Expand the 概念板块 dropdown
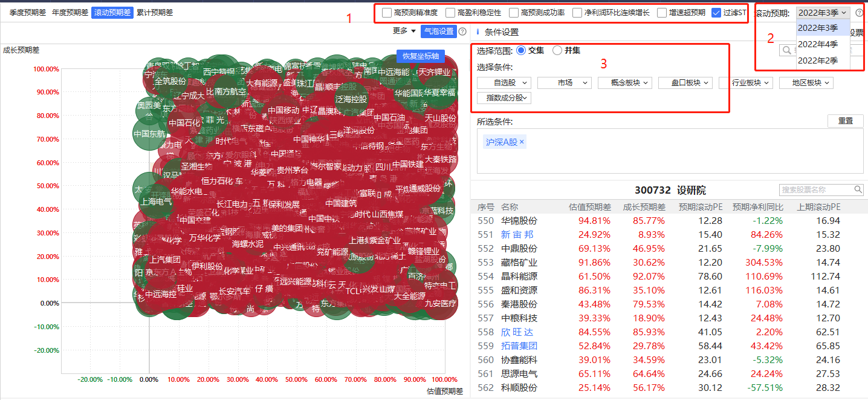 pos(625,83)
